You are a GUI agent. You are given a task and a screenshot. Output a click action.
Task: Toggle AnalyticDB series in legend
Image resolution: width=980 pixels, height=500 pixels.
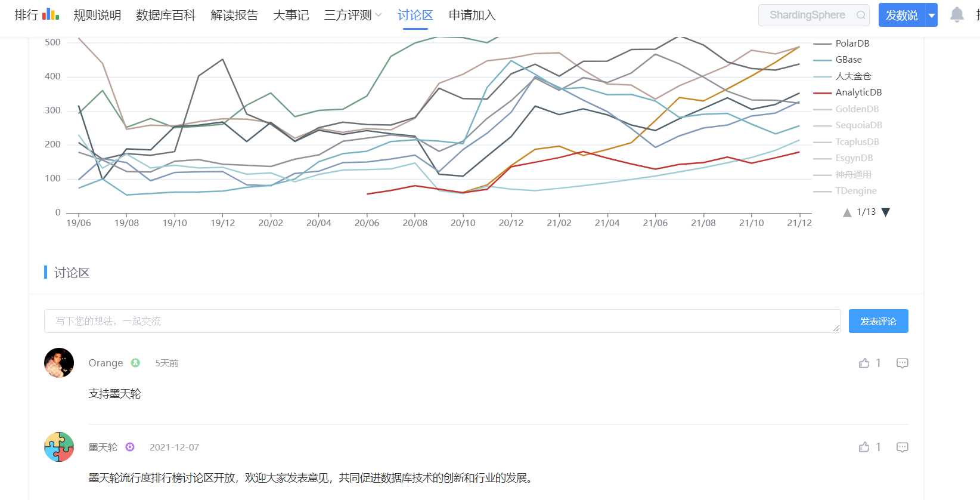point(848,92)
